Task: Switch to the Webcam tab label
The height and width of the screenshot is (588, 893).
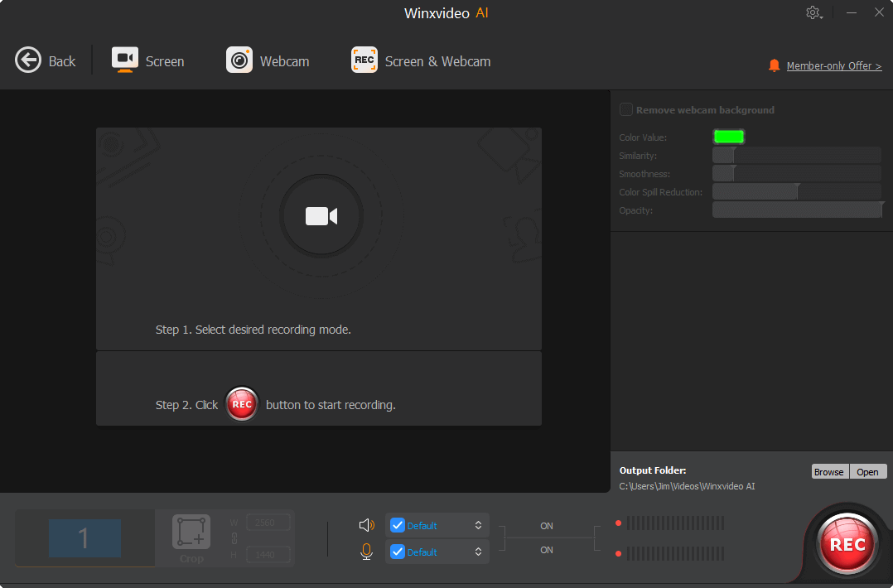Action: point(285,61)
